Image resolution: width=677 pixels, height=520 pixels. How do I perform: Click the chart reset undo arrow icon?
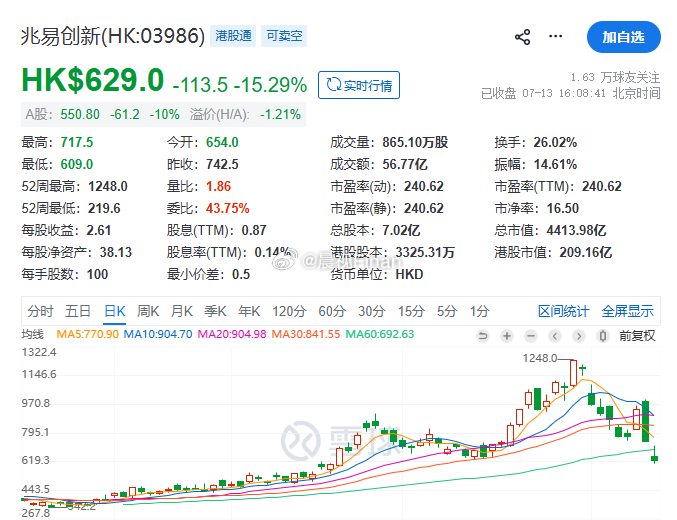coord(483,336)
